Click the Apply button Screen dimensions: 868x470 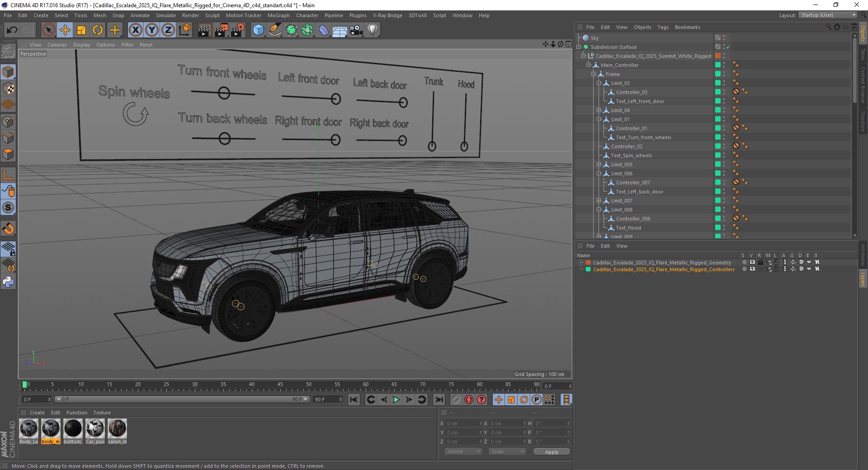pos(552,451)
